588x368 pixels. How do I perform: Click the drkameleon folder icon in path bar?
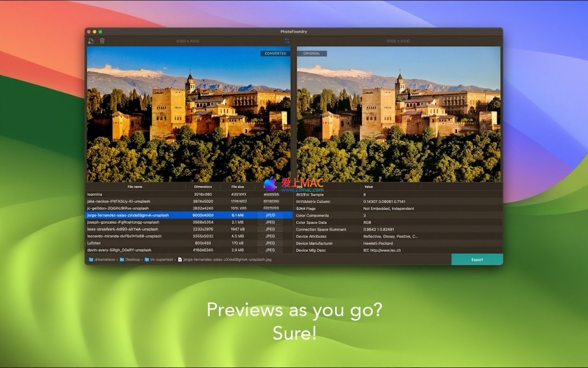coord(91,260)
